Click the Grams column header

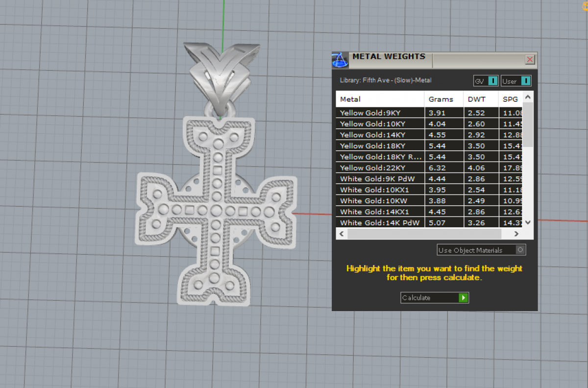[443, 99]
